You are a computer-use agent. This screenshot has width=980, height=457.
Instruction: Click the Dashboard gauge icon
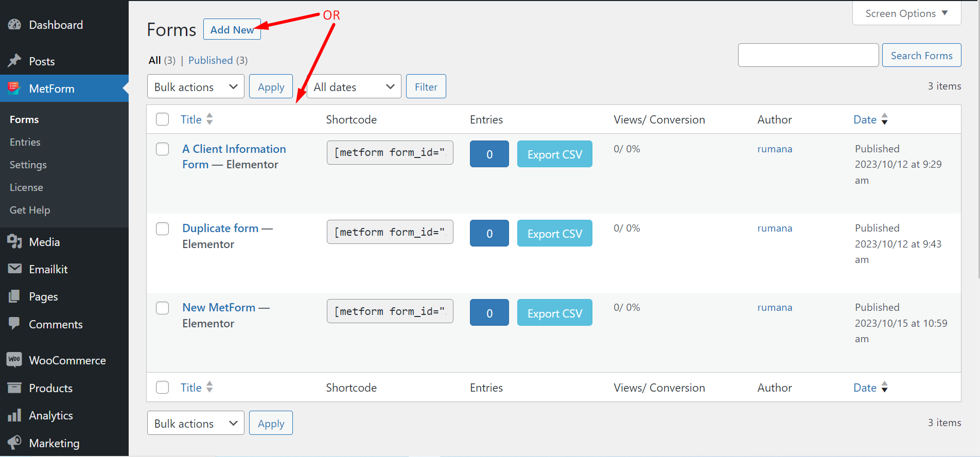click(14, 24)
